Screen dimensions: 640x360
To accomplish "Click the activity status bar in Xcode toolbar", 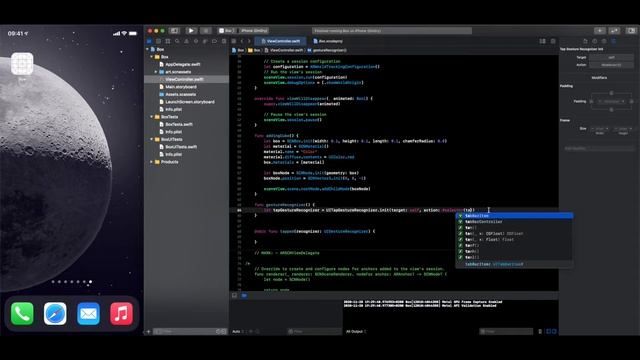I will 392,31.
